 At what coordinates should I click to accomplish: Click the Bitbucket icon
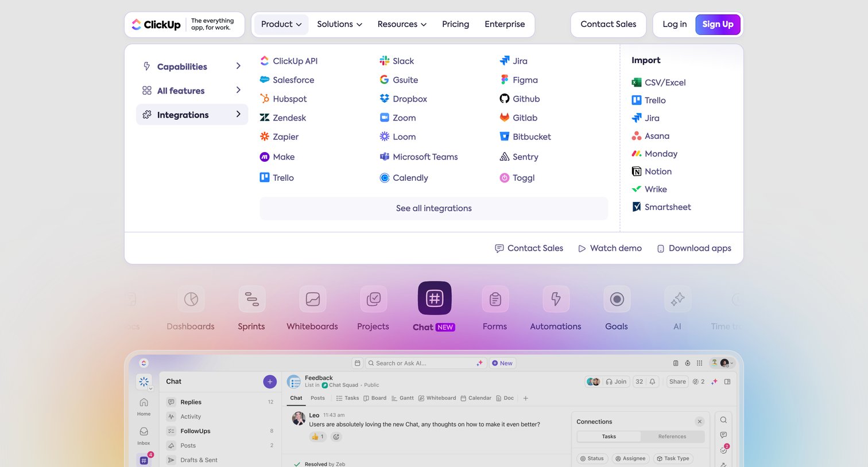point(505,137)
